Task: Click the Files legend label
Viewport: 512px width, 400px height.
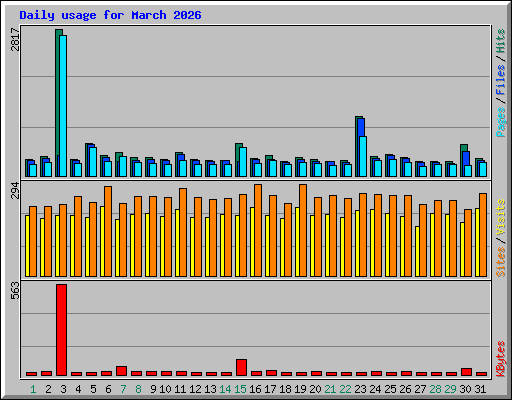Action: click(500, 80)
